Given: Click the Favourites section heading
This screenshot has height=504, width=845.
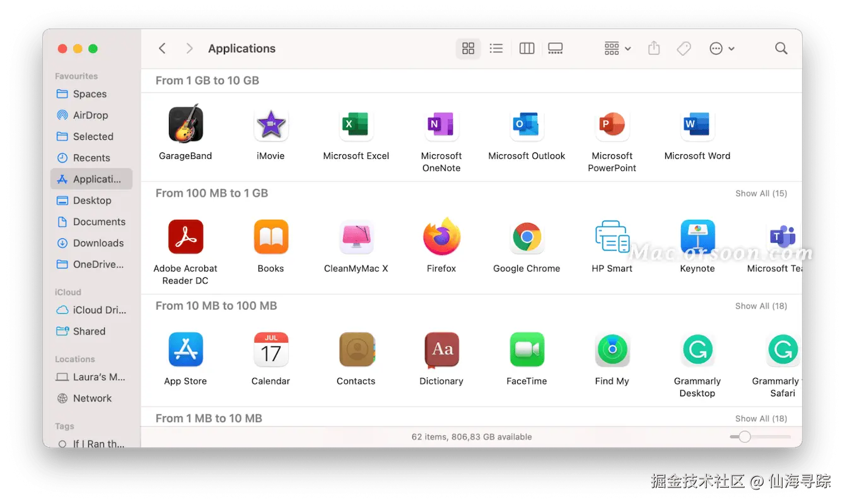Looking at the screenshot, I should [76, 76].
